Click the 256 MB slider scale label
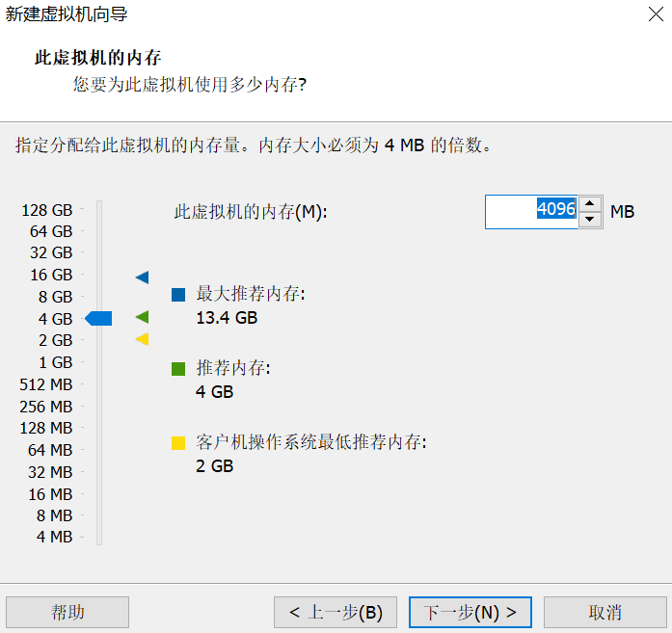 coord(46,407)
